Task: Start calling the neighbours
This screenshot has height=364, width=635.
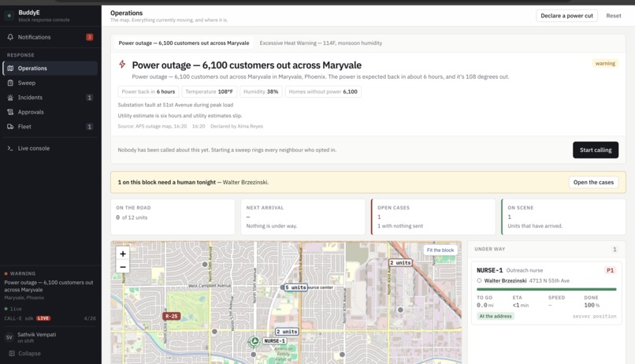Action: click(x=596, y=150)
